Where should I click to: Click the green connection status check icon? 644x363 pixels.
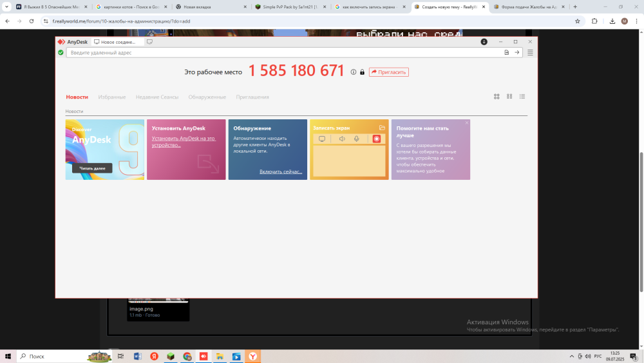tap(61, 53)
